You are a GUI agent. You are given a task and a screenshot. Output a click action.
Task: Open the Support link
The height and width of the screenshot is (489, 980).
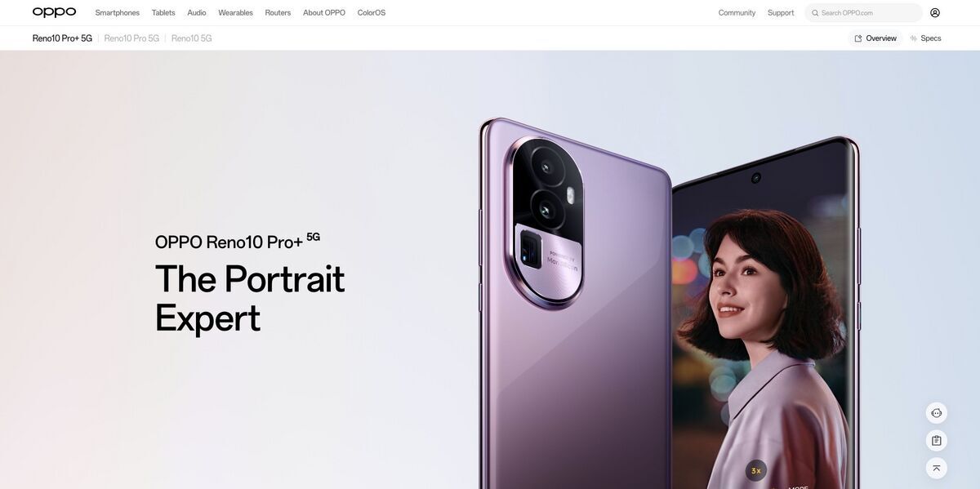[781, 12]
